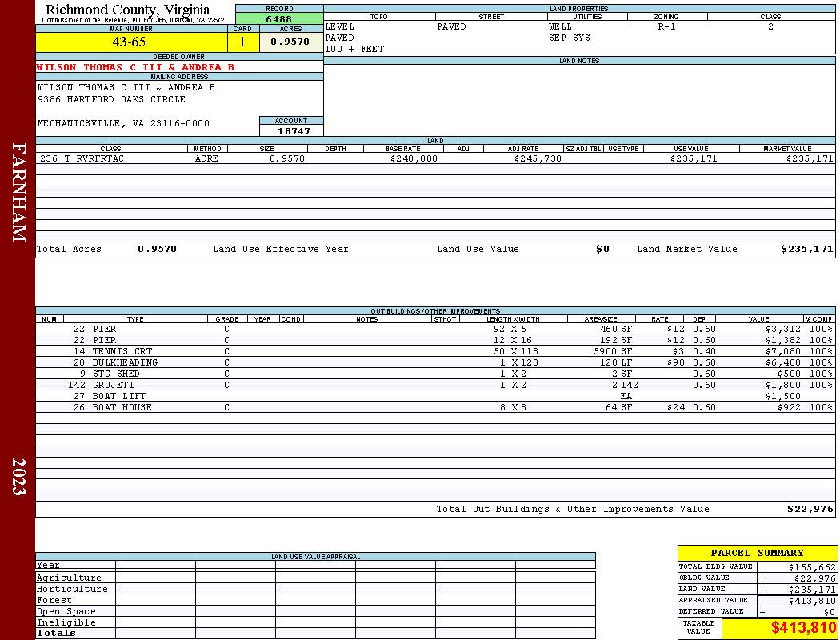Select the bulkheading area 120 LF
This screenshot has width=840, height=640.
click(x=615, y=362)
